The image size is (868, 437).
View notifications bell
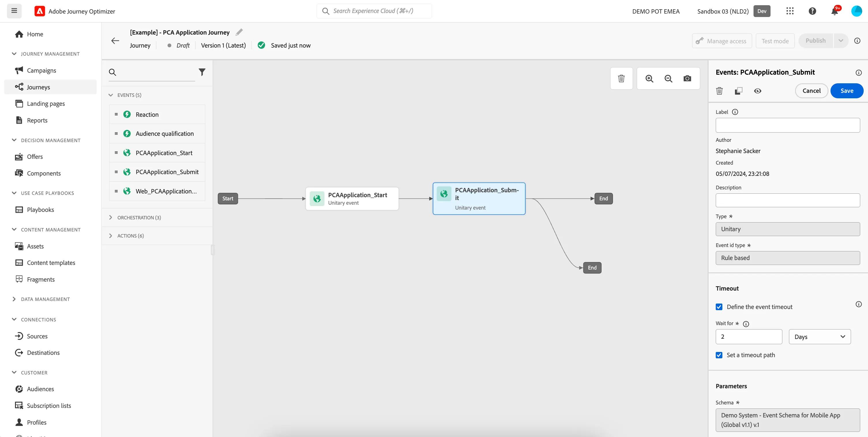coord(835,11)
